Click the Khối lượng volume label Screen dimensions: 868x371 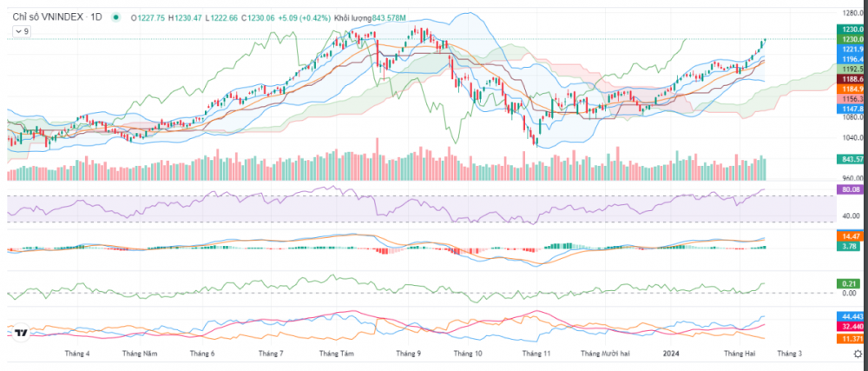[352, 17]
